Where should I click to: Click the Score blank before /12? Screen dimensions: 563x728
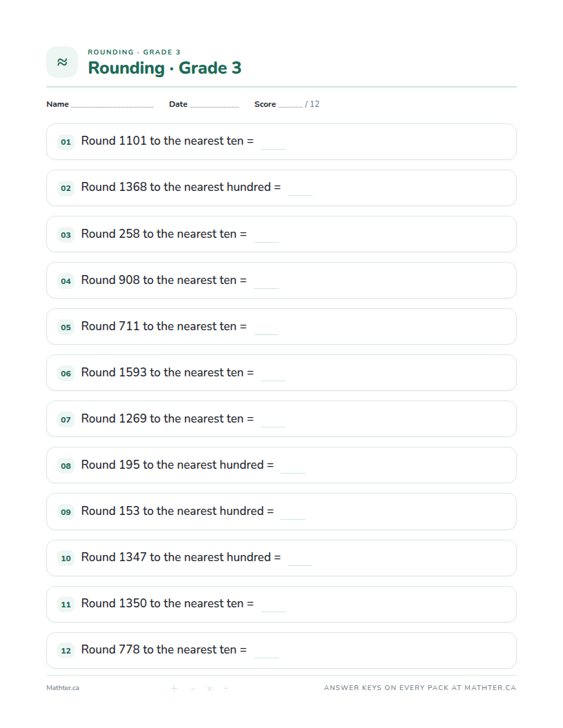290,106
